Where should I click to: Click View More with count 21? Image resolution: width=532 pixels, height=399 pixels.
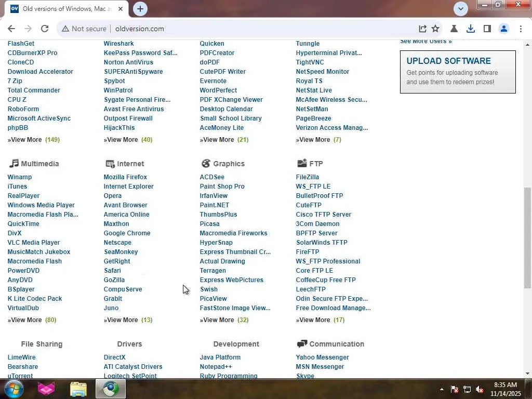point(224,140)
